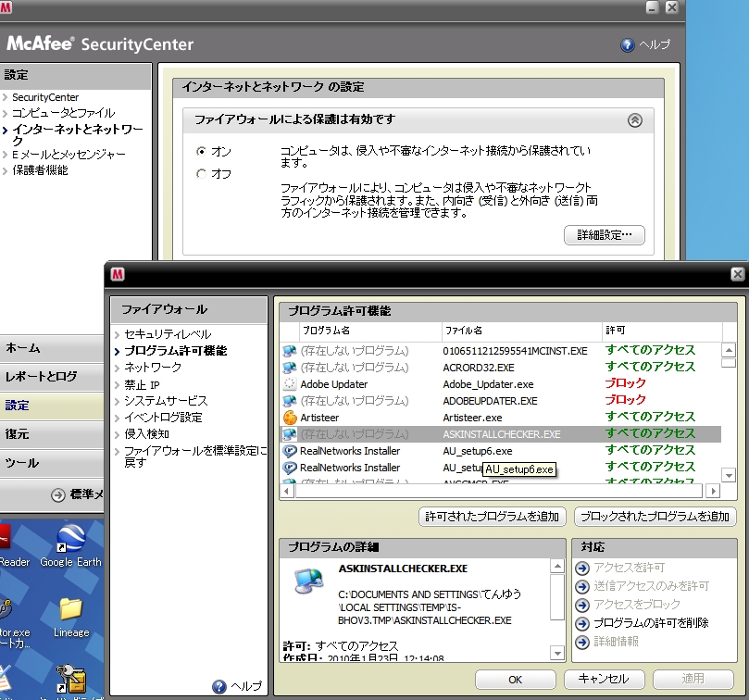The image size is (749, 700).
Task: Sort by the ファイル名 column header
Action: coord(522,331)
